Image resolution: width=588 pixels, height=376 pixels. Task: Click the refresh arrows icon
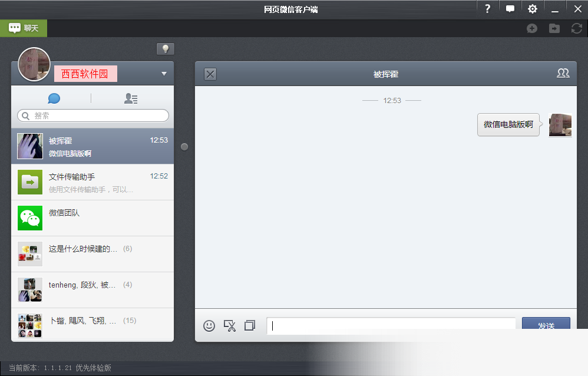tap(576, 28)
